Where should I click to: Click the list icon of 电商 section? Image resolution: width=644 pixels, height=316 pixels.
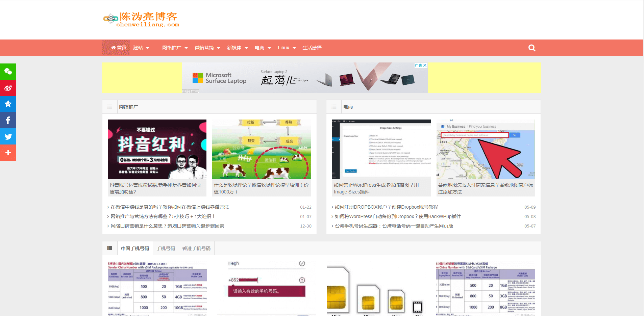point(334,106)
